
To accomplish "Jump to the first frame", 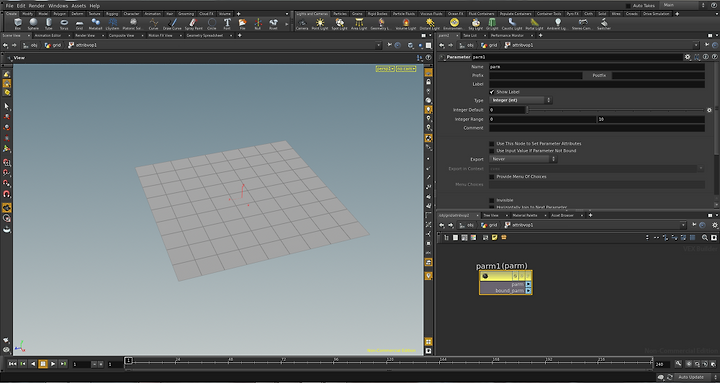I will 12,364.
